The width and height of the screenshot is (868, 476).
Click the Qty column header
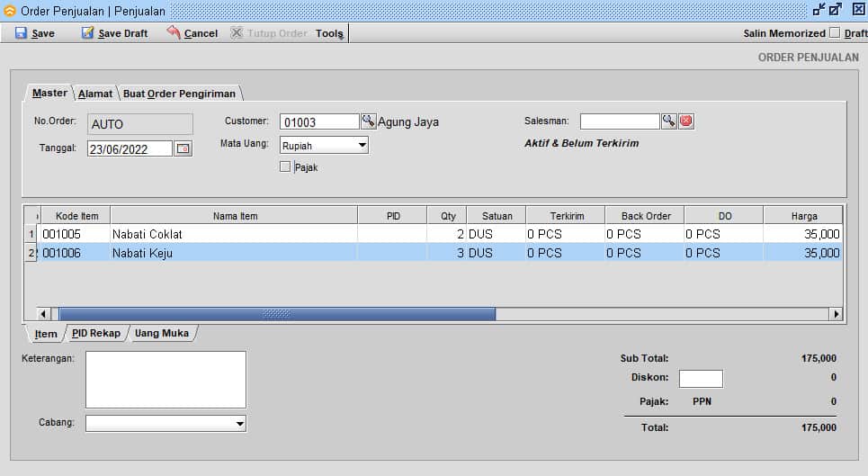[x=447, y=215]
